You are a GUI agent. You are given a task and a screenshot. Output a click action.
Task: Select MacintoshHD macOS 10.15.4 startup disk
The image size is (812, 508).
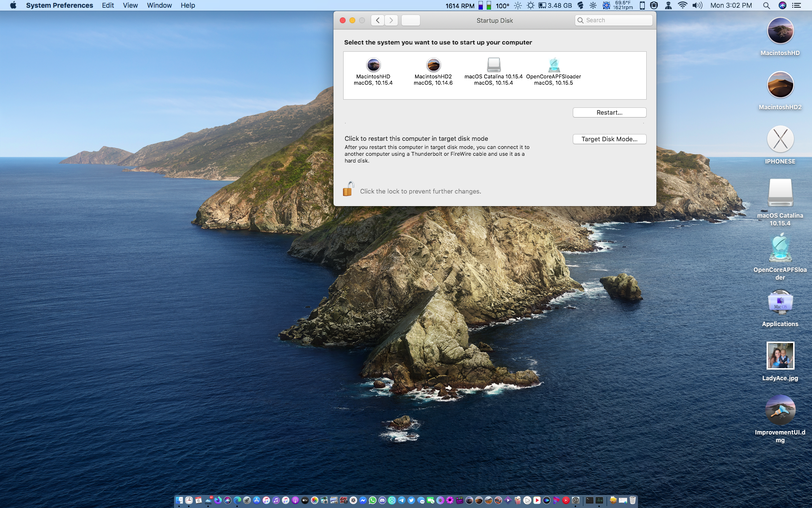point(373,72)
